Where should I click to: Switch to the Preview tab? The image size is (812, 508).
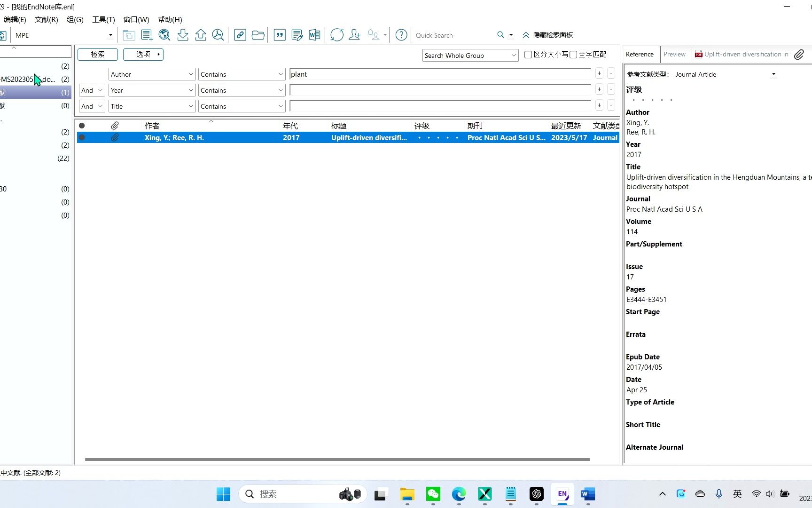[674, 54]
